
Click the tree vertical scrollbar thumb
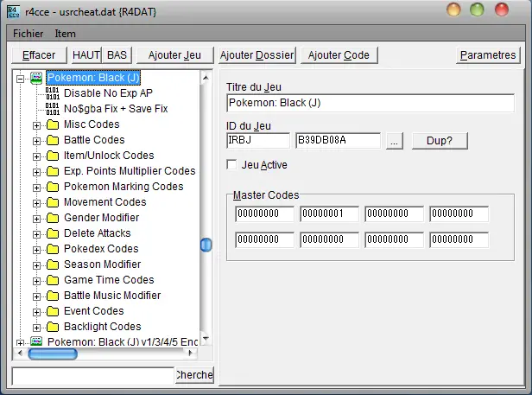(x=206, y=245)
